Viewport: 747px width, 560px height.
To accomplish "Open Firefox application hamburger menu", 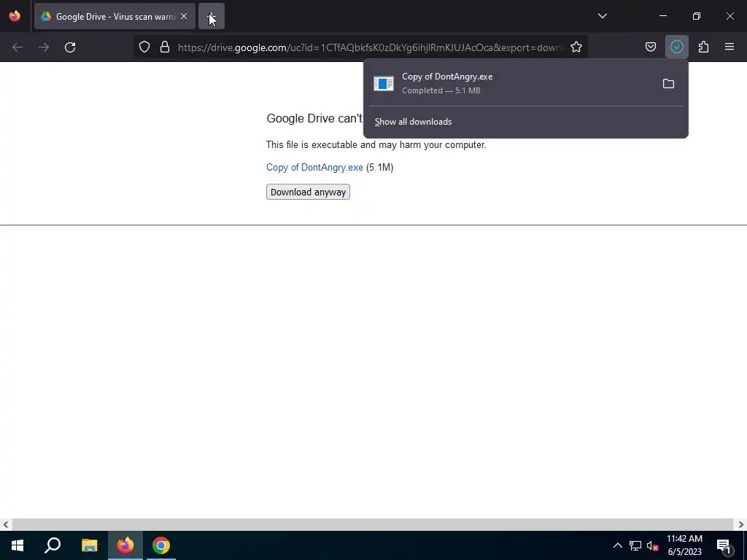I will 729,47.
